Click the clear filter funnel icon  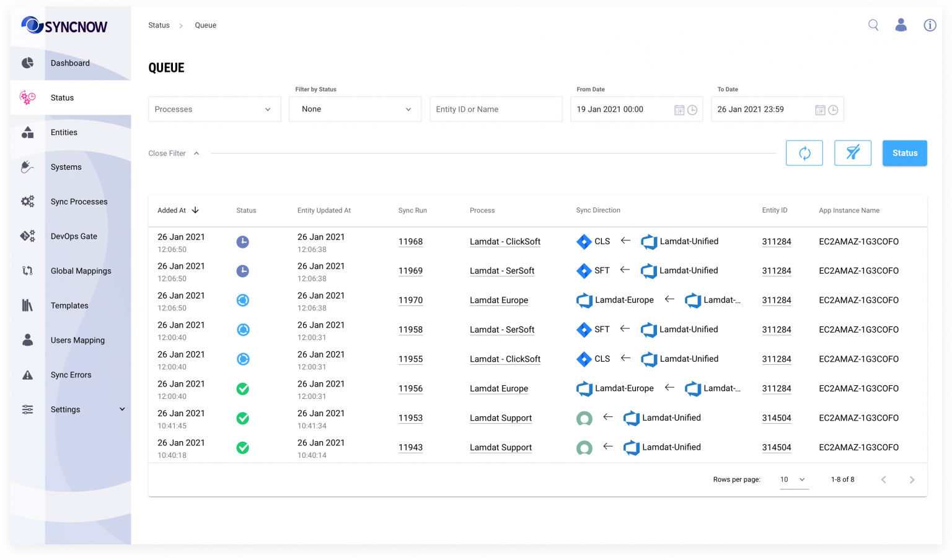click(x=853, y=153)
